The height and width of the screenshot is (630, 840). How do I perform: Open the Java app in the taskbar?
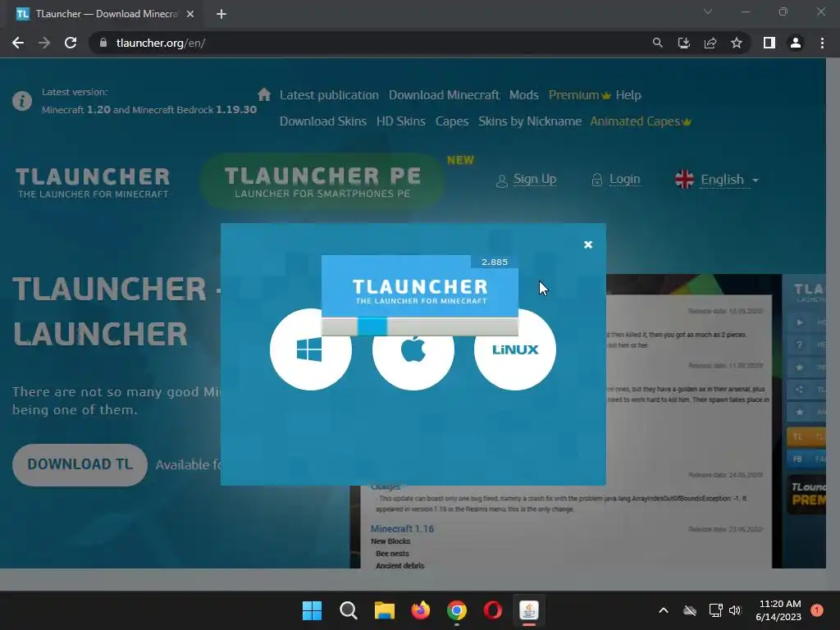529,610
